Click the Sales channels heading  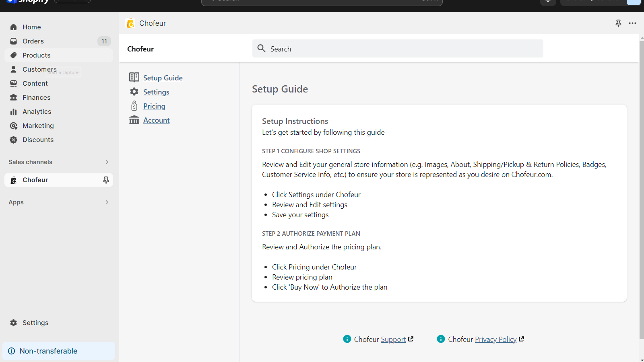[31, 162]
